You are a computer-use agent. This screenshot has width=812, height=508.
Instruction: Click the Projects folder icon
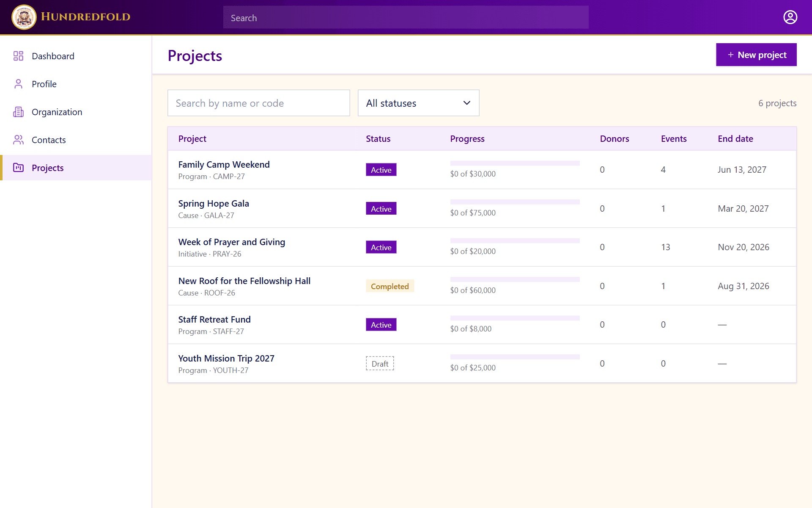18,168
